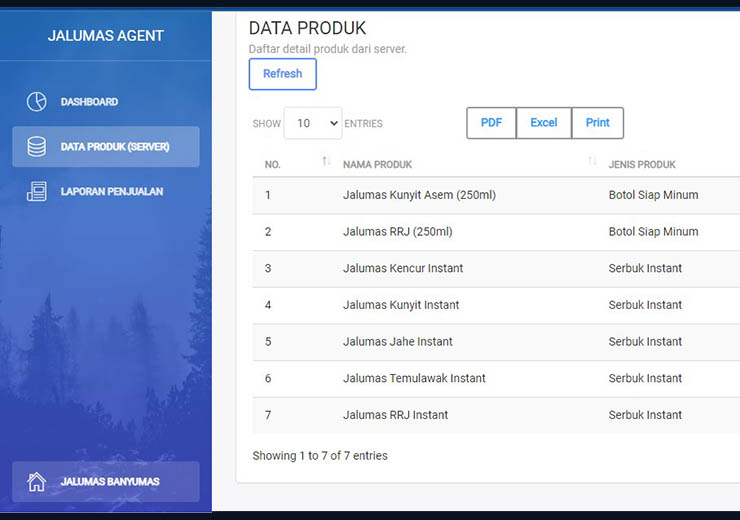Click the Data Produk database icon
Viewport: 740px width, 520px height.
(x=36, y=147)
